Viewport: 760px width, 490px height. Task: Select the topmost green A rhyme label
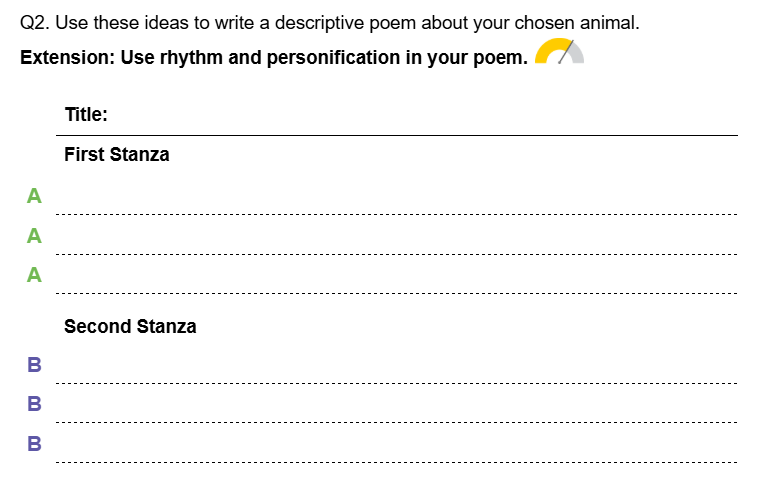[x=34, y=196]
